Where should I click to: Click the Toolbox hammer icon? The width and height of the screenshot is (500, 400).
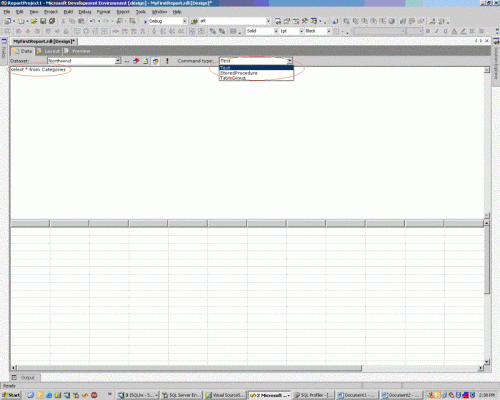(x=305, y=21)
